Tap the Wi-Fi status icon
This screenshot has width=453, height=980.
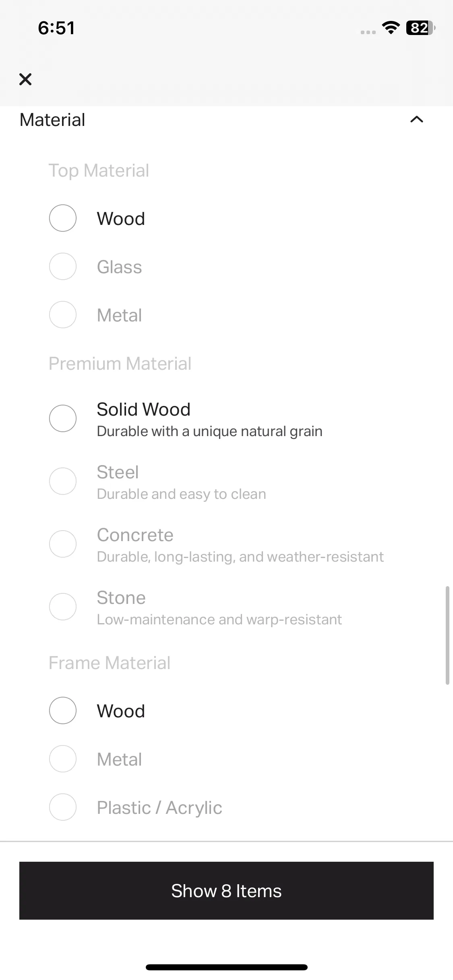[x=391, y=28]
